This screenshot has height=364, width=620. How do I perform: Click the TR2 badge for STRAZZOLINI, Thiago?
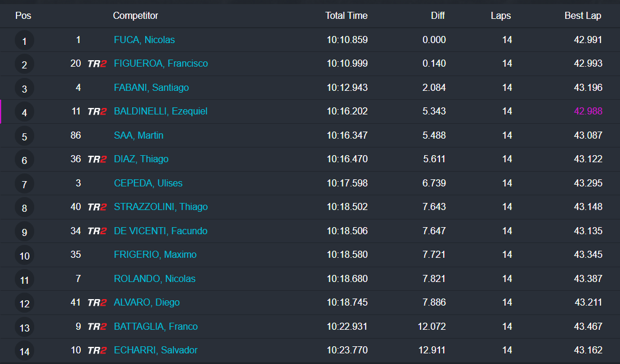pyautogui.click(x=97, y=207)
